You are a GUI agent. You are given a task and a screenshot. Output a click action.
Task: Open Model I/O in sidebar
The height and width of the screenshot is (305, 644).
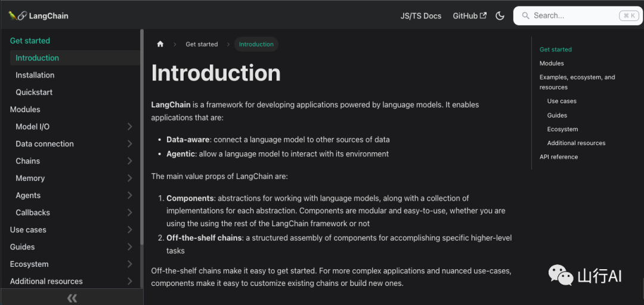tap(32, 127)
